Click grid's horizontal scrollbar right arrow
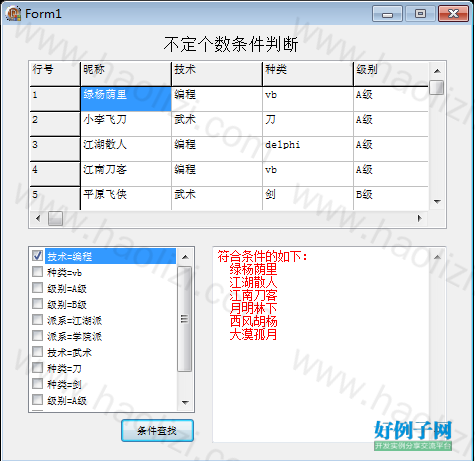The image size is (475, 461). click(x=420, y=218)
